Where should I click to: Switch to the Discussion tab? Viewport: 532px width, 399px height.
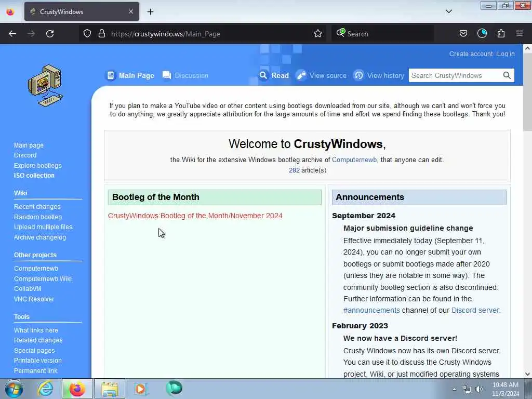coord(185,75)
